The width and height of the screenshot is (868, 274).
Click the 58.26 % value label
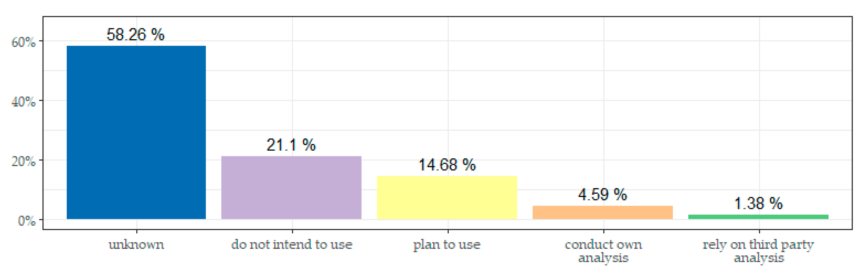pyautogui.click(x=135, y=35)
